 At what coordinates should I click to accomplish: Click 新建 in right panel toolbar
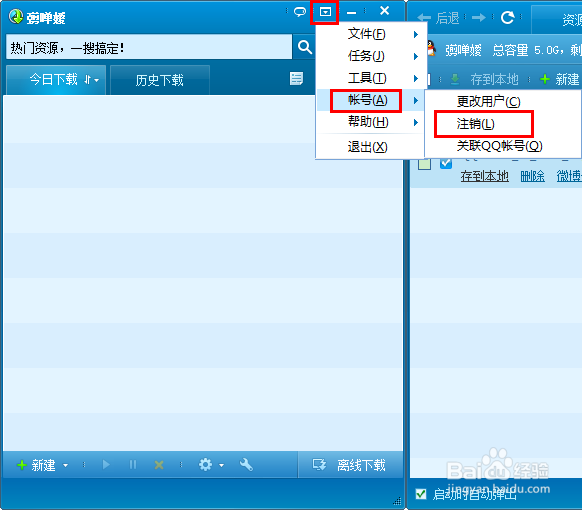(x=560, y=79)
